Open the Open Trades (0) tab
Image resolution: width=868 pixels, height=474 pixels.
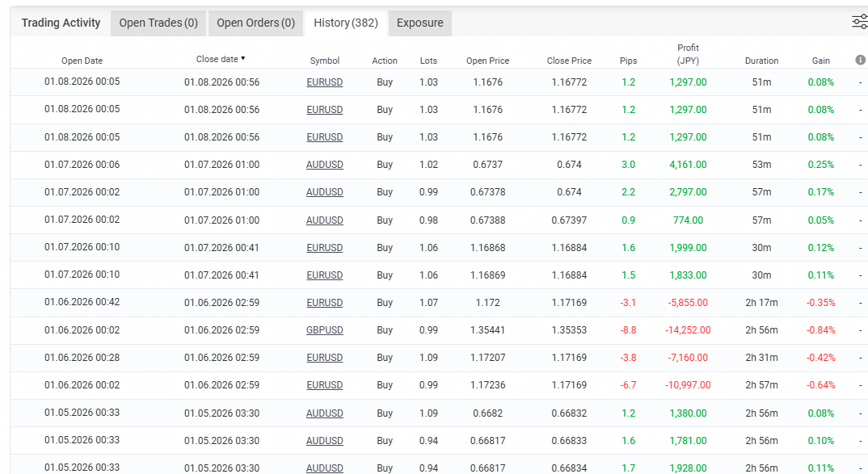tap(158, 23)
